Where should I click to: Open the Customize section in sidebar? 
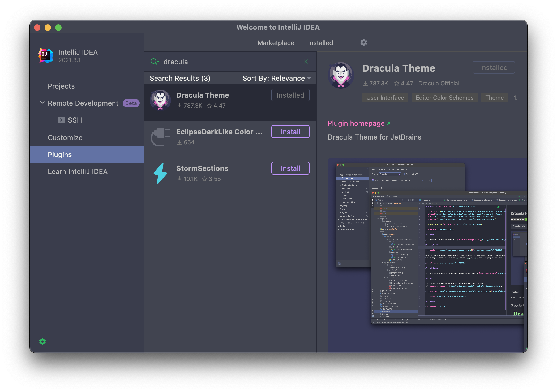(65, 138)
